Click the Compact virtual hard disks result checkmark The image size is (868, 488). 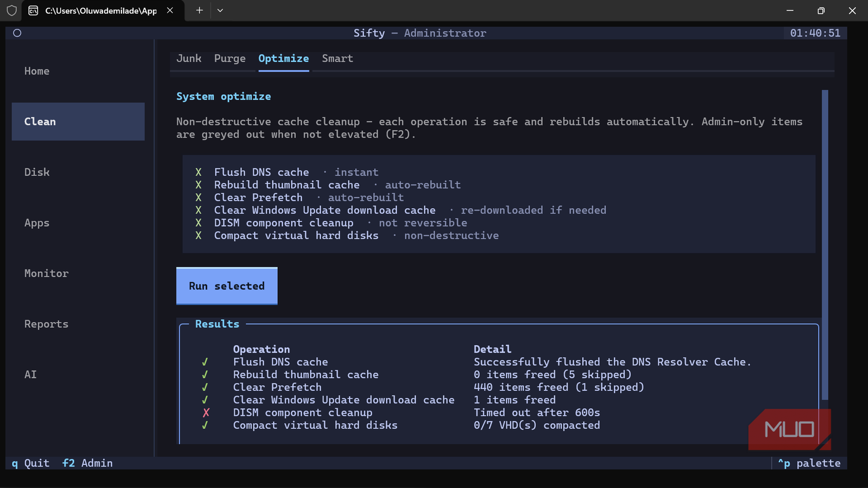click(205, 426)
